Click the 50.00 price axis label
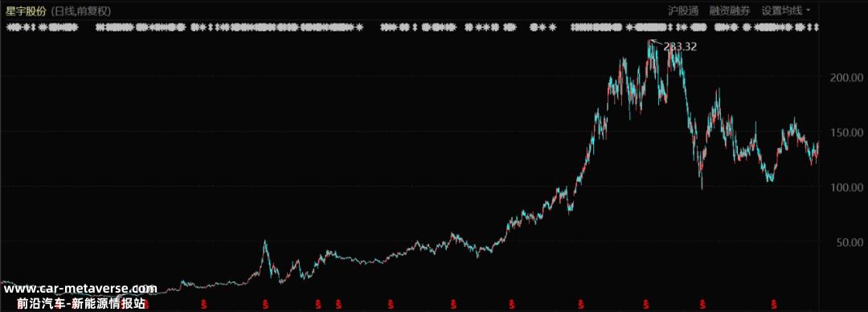The width and height of the screenshot is (868, 312). 850,242
